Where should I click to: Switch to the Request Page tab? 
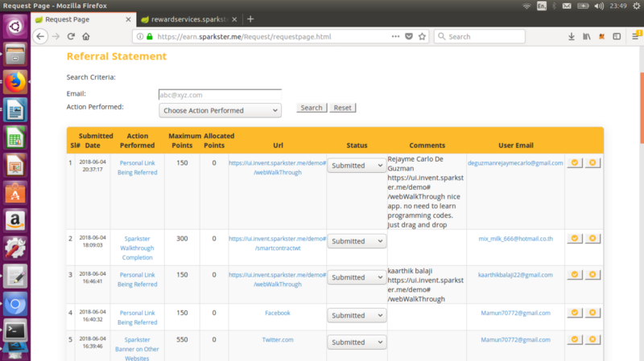[x=84, y=19]
